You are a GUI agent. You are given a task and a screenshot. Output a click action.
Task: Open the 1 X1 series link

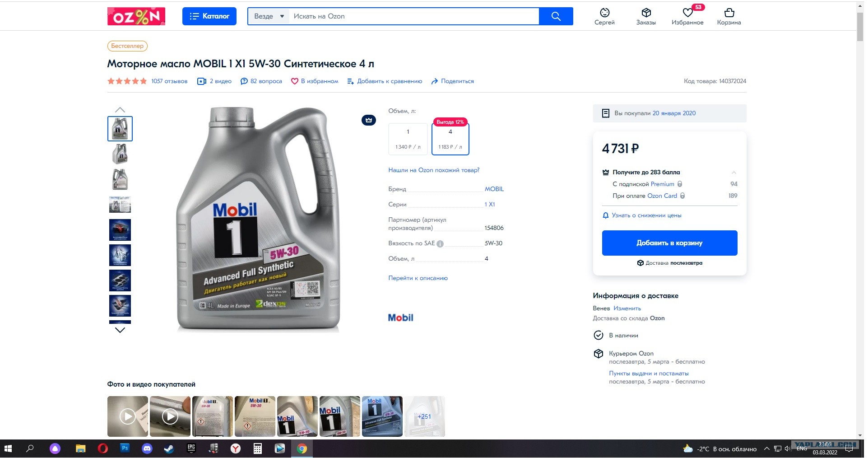[x=490, y=205]
